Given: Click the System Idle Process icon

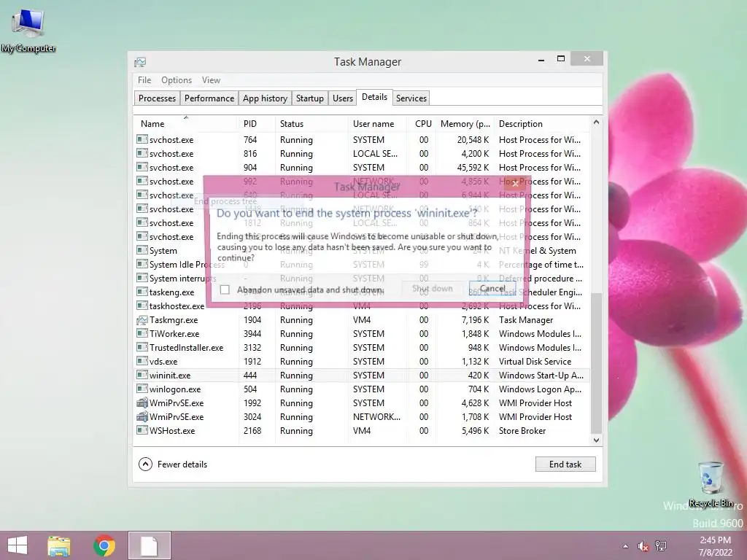Looking at the screenshot, I should [x=142, y=264].
